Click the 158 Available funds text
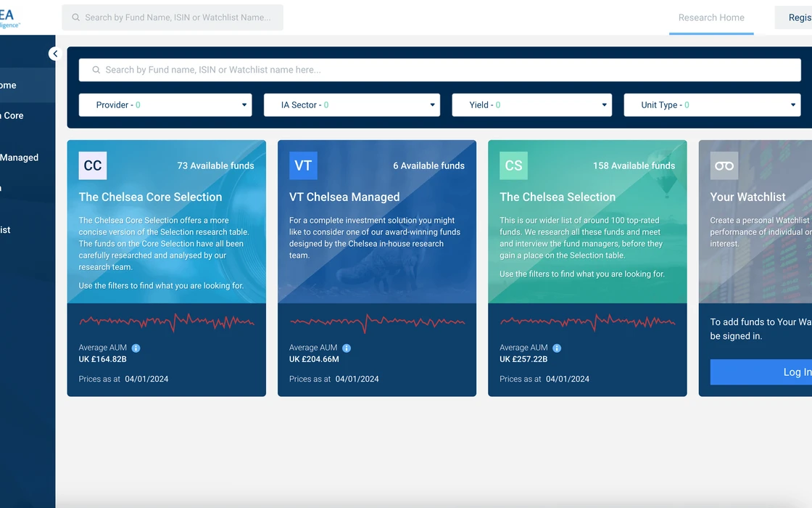 click(x=634, y=166)
